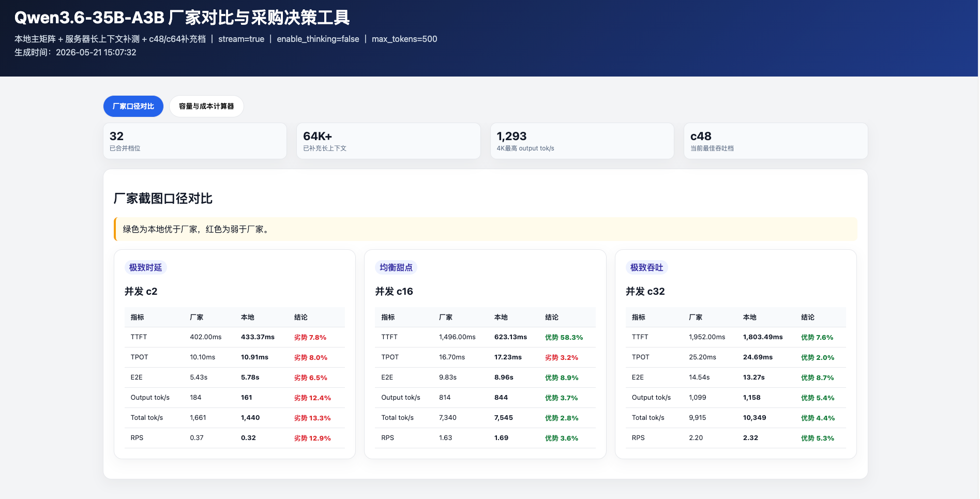980x499 pixels.
Task: Click the 32 已合并档位 stat card
Action: [195, 141]
